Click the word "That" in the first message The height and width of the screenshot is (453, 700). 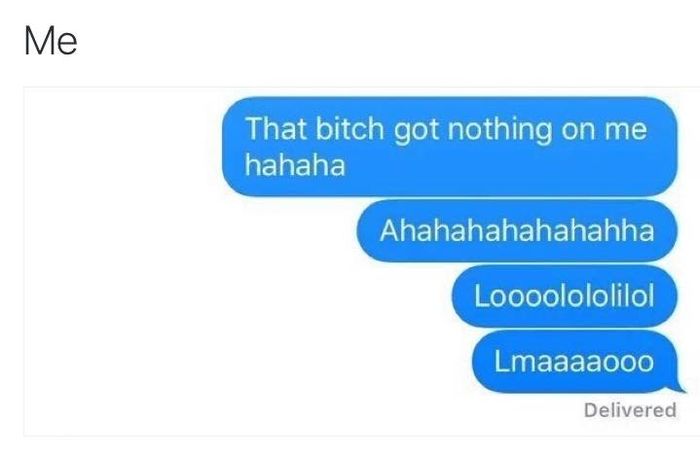tap(276, 129)
